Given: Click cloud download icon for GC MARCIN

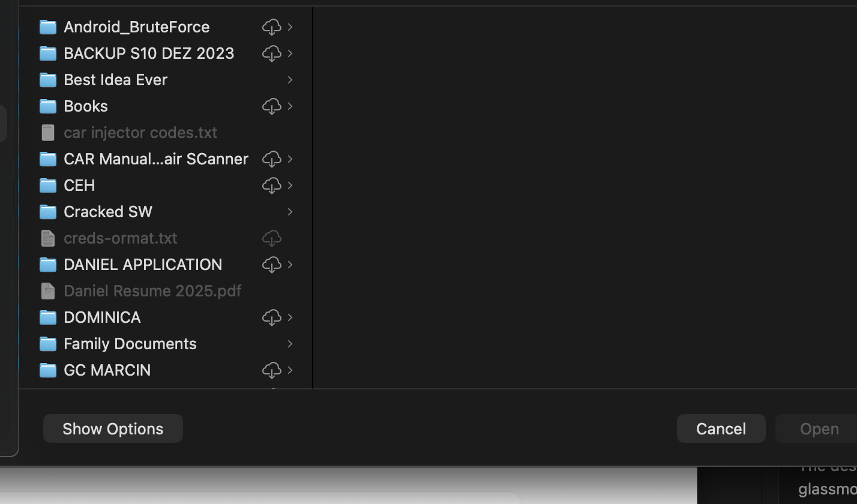Looking at the screenshot, I should pyautogui.click(x=271, y=370).
